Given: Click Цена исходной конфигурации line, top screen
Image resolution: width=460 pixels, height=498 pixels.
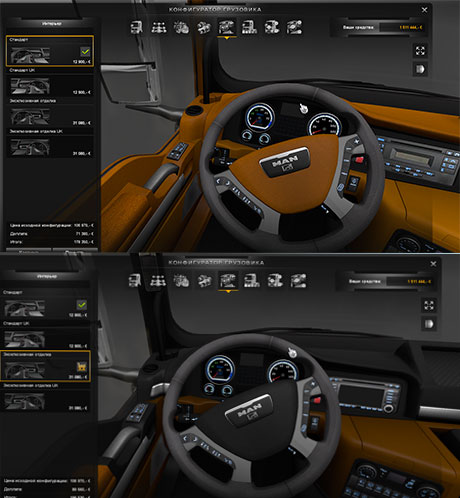Looking at the screenshot, I should (51, 226).
